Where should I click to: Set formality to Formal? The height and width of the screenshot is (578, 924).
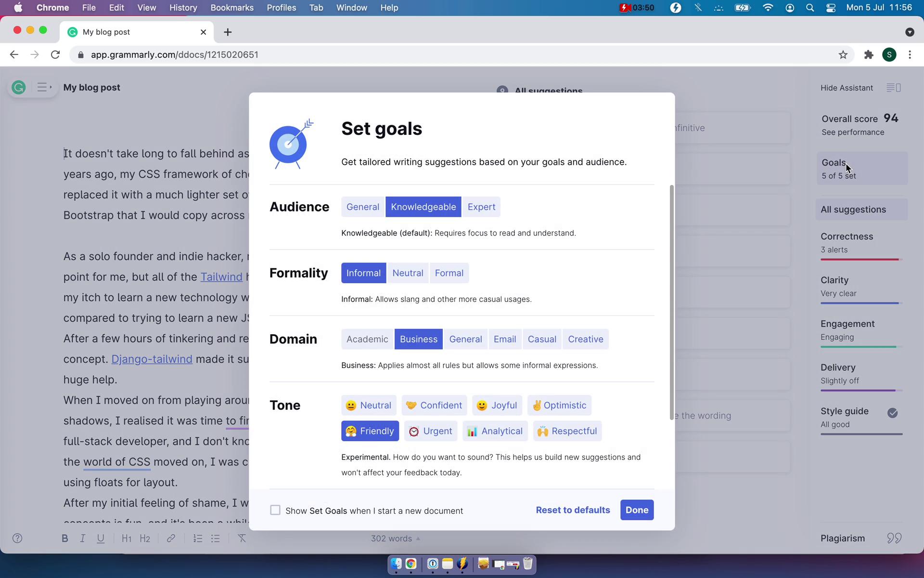tap(449, 273)
